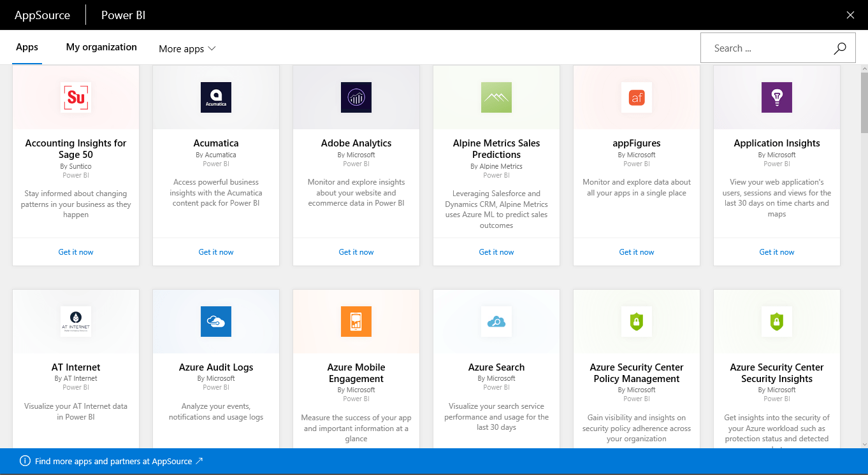Click the Accounting Insights for Sage 50 title
Viewport: 868px width, 475px height.
(76, 149)
